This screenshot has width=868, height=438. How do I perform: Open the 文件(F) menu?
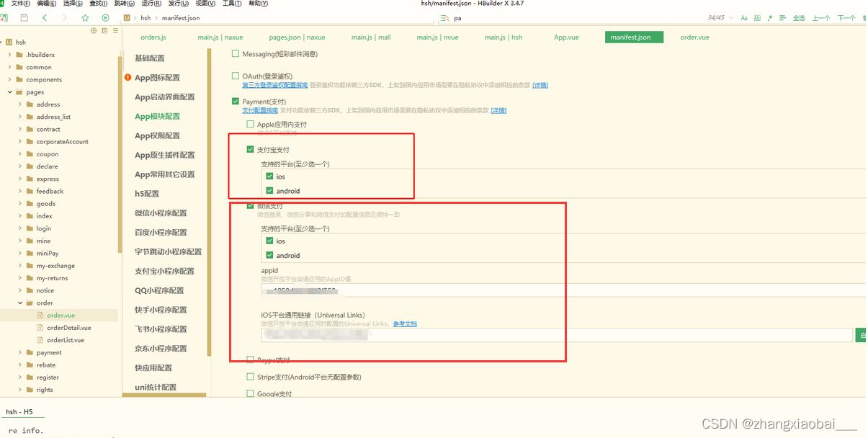(x=20, y=4)
